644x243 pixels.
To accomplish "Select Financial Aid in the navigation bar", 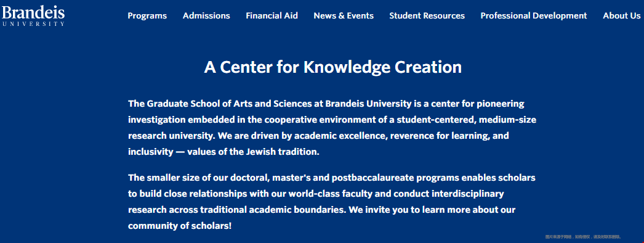I will pyautogui.click(x=272, y=15).
